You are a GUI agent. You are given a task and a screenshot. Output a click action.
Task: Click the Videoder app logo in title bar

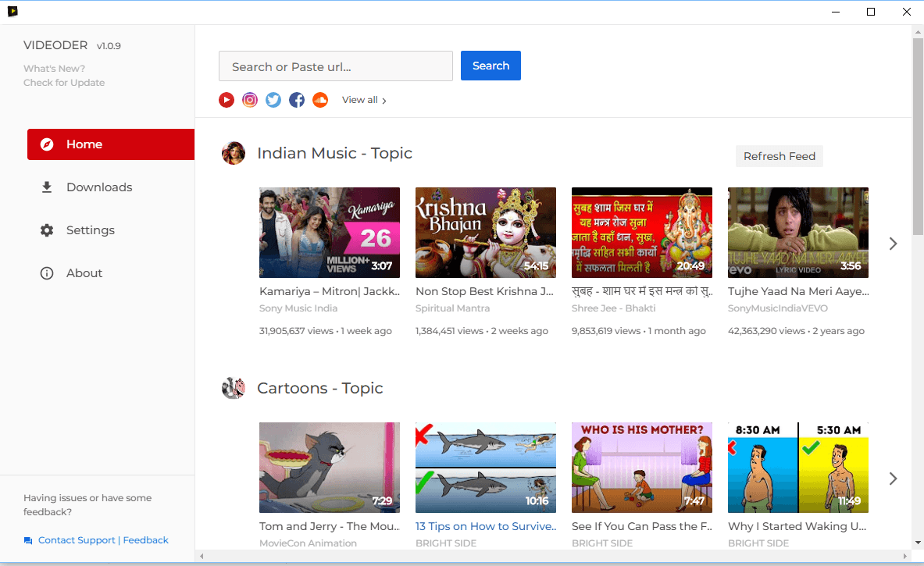[x=12, y=11]
